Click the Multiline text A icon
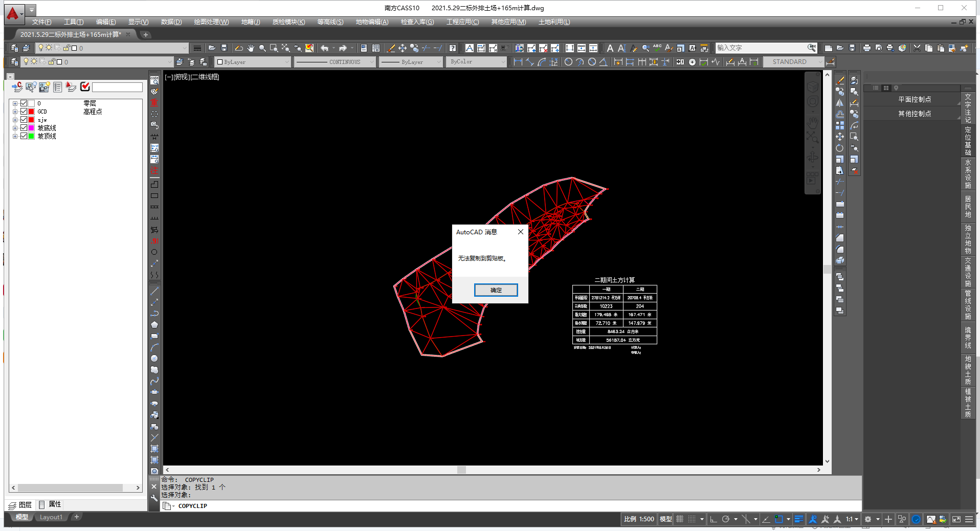 (610, 48)
